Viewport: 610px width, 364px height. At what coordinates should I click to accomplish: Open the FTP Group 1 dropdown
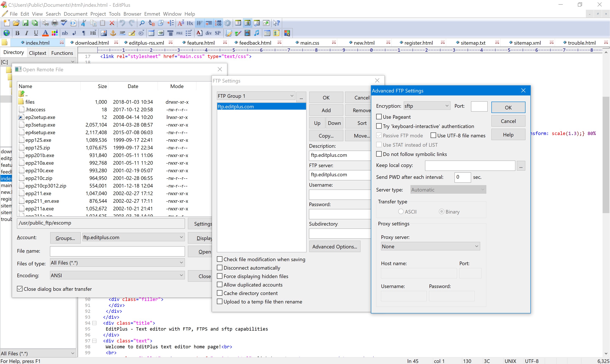click(255, 96)
